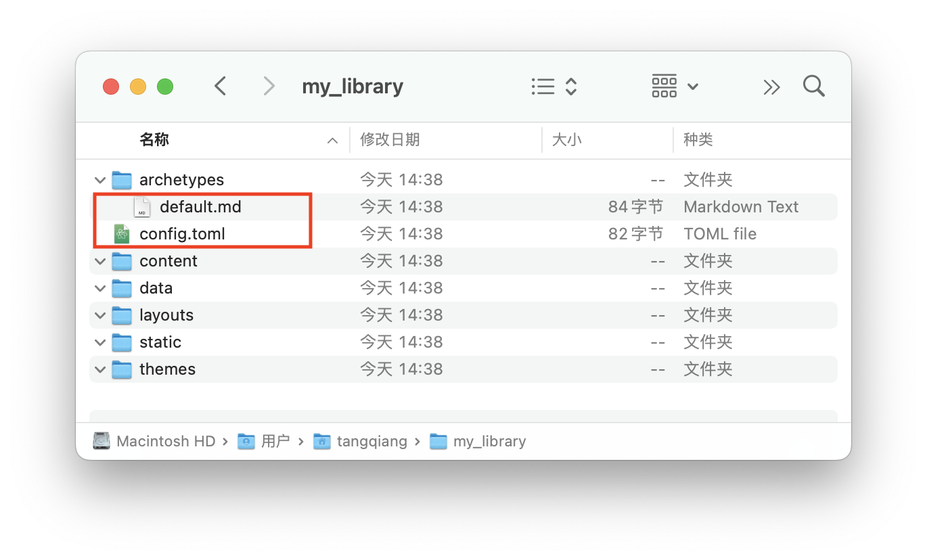The image size is (927, 560).
Task: Open the grouping options dropdown chevron
Action: point(692,86)
